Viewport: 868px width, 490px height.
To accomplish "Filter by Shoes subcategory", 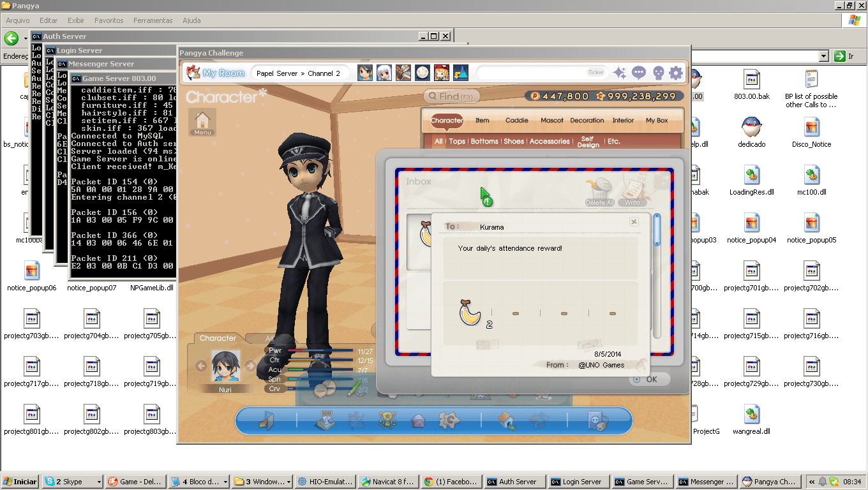I will coord(514,142).
